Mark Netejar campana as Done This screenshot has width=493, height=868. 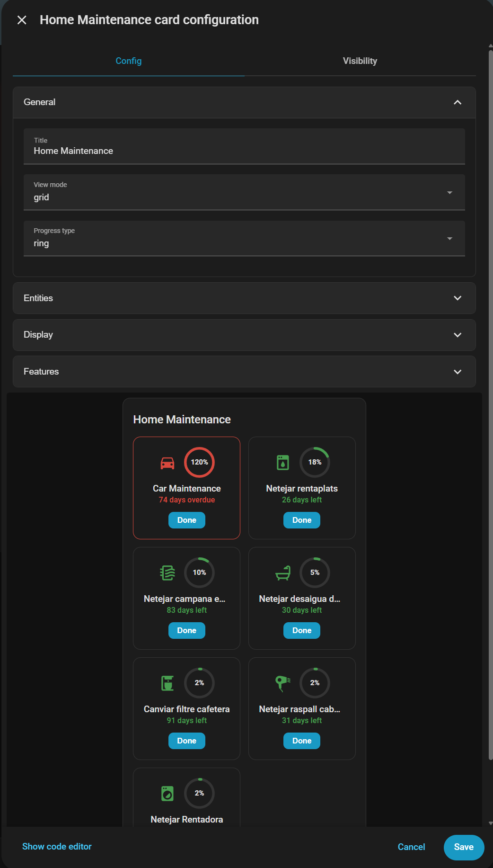coord(187,630)
